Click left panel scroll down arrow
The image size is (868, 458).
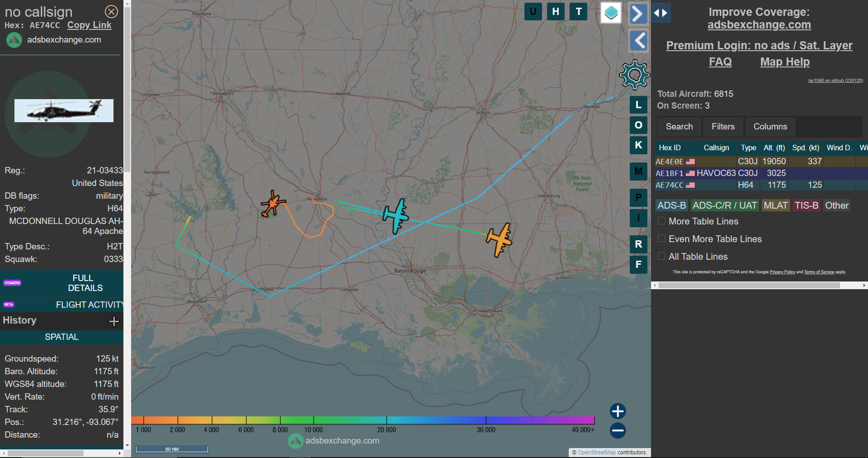[127, 446]
